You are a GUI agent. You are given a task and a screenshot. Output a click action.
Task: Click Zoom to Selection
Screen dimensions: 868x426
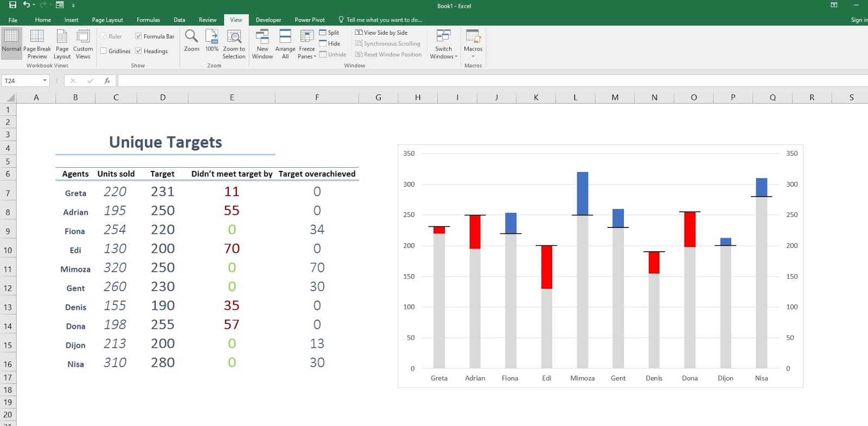(234, 43)
